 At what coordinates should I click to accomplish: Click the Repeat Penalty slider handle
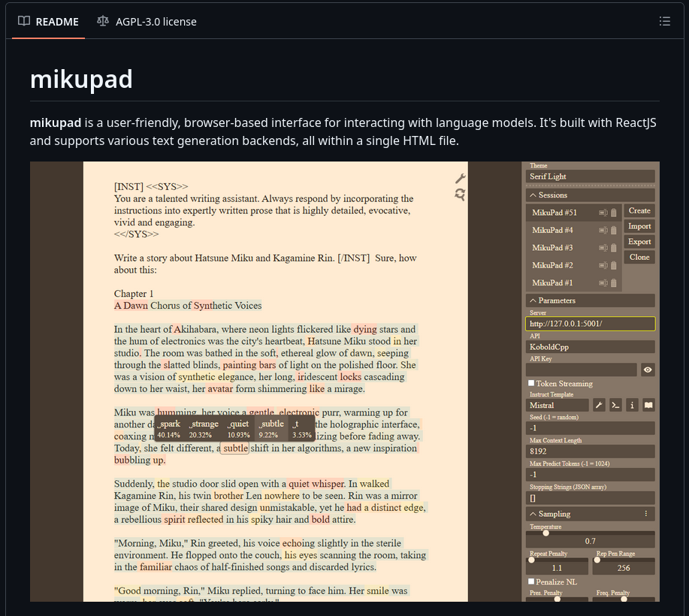(x=531, y=560)
